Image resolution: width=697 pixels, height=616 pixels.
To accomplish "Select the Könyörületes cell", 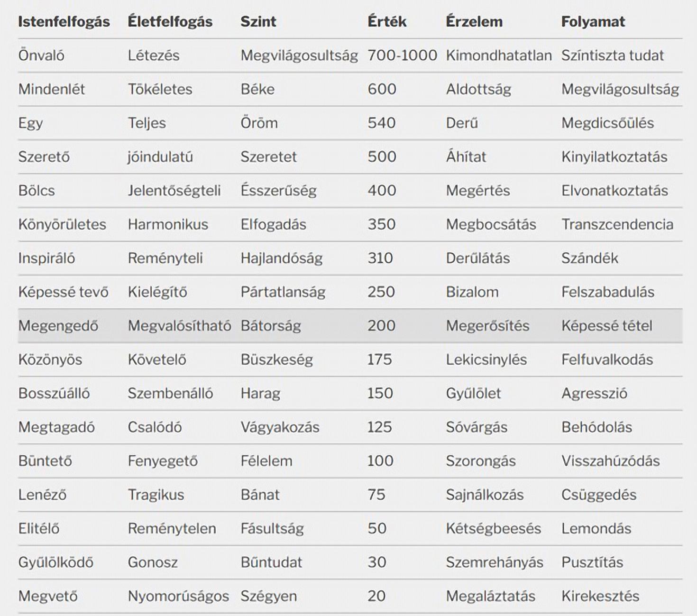I will click(62, 224).
